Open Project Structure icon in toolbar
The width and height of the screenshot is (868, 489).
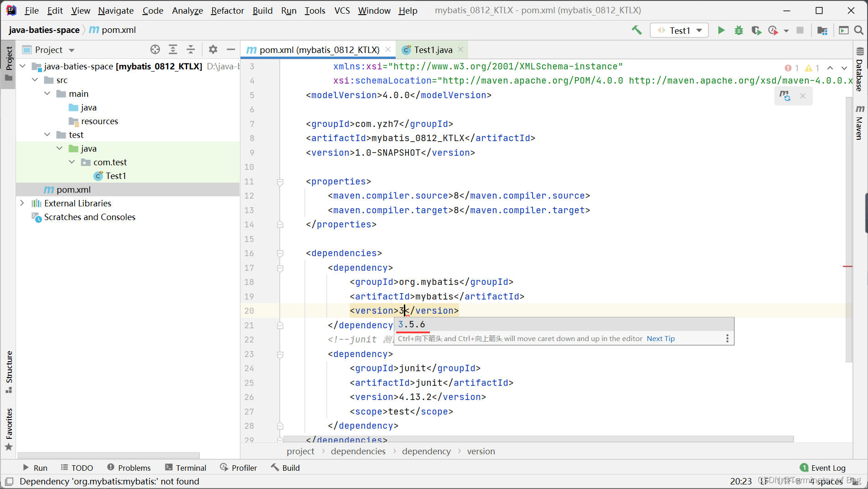pos(822,30)
